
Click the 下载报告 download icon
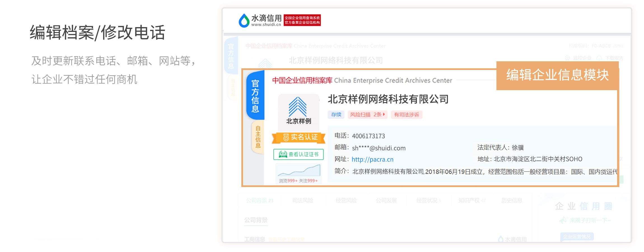click(x=599, y=58)
